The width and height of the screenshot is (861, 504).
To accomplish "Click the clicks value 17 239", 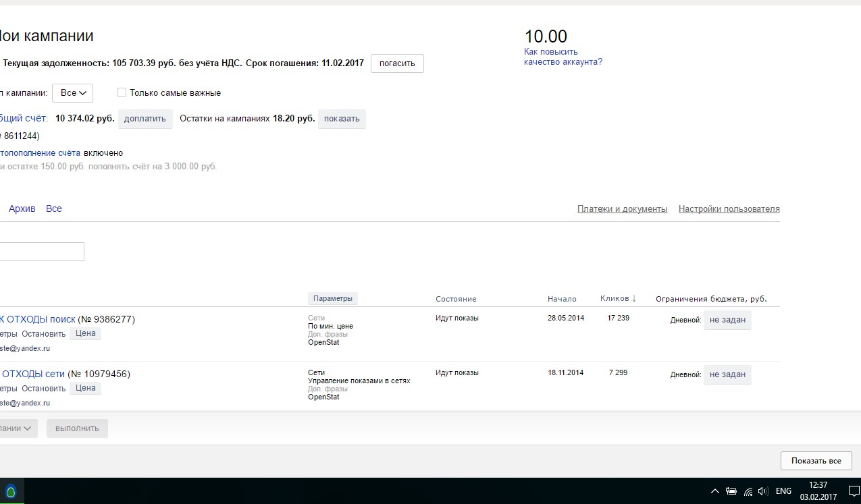I will click(x=619, y=318).
